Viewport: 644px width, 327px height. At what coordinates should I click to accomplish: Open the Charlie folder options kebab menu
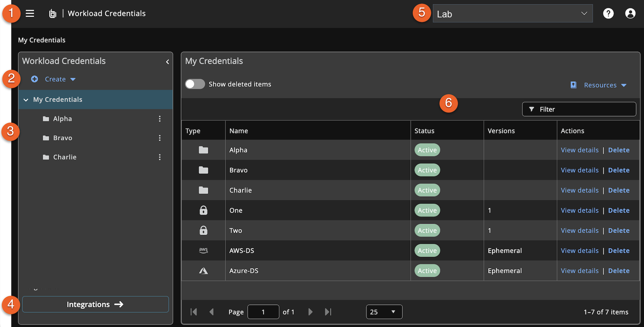[160, 157]
